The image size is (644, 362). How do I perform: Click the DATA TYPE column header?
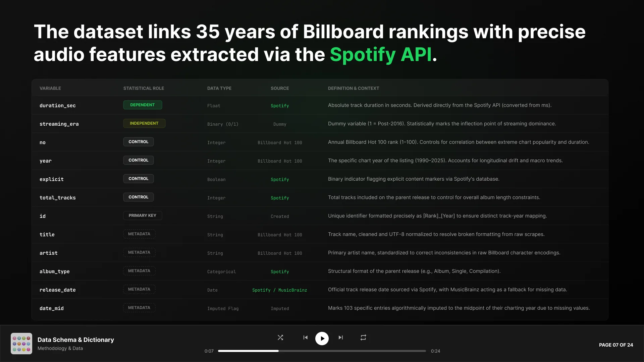point(219,88)
